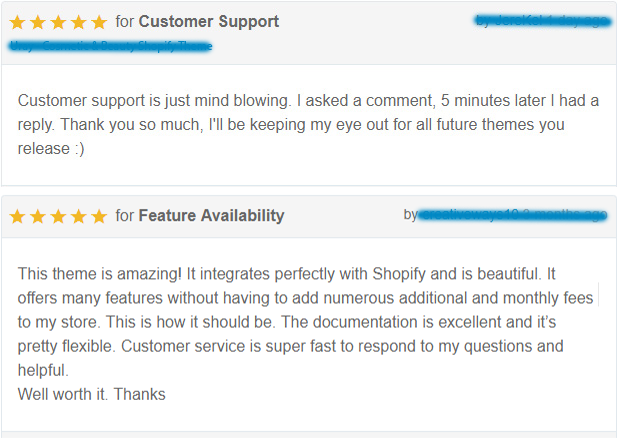Click the third star of Customer Support rating
Image resolution: width=618 pixels, height=438 pixels.
tap(58, 22)
